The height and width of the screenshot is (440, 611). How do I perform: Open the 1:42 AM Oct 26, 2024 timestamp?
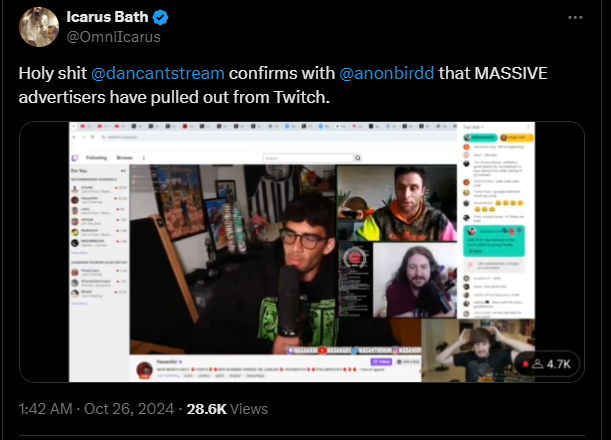pos(96,409)
